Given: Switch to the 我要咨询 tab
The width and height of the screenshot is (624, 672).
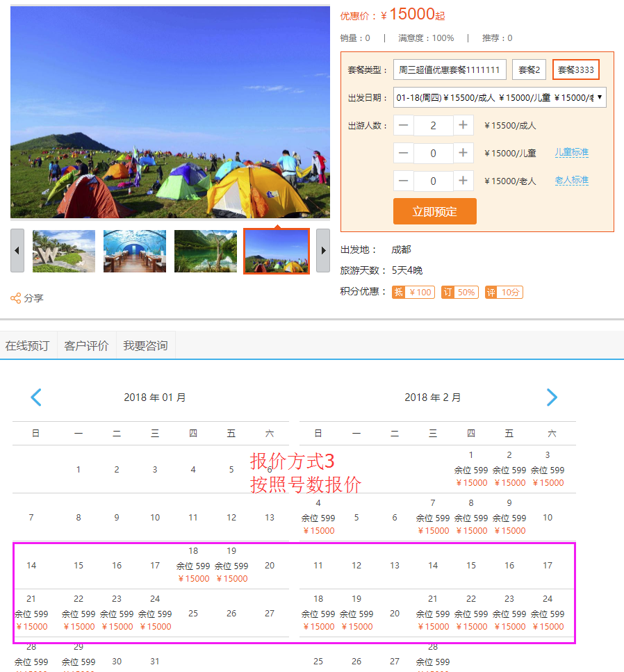Looking at the screenshot, I should pyautogui.click(x=145, y=345).
